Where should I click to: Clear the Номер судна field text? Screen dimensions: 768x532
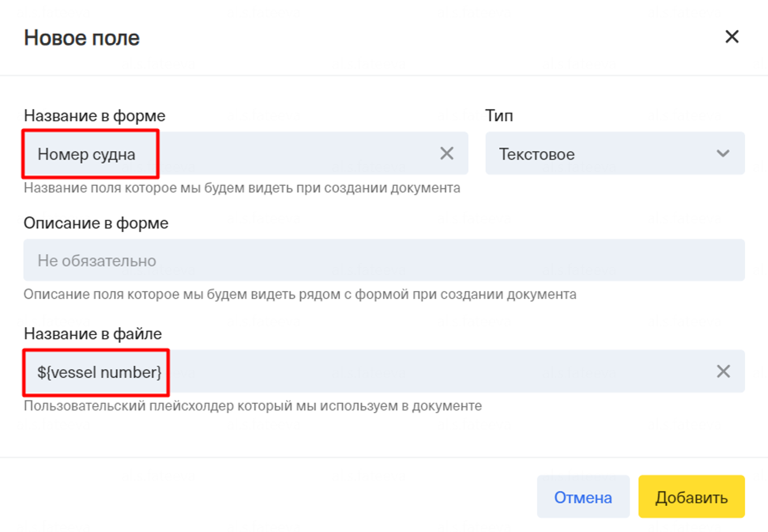point(446,153)
